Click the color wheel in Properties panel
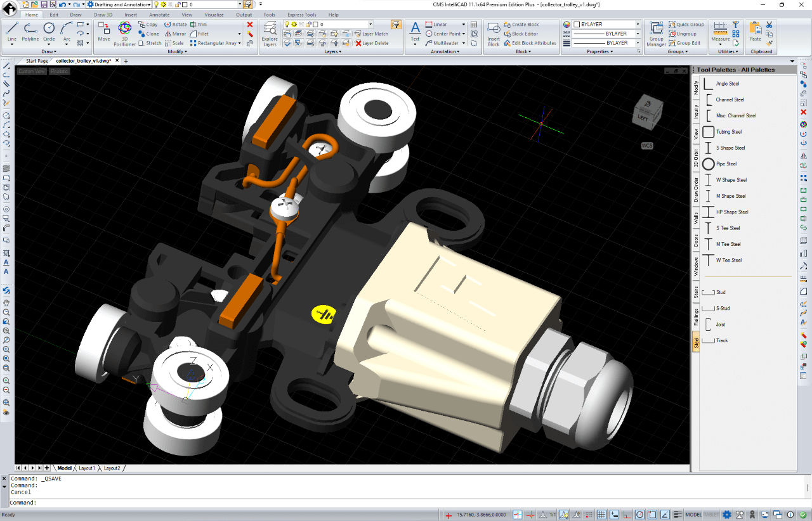The height and width of the screenshot is (521, 812). pyautogui.click(x=566, y=24)
